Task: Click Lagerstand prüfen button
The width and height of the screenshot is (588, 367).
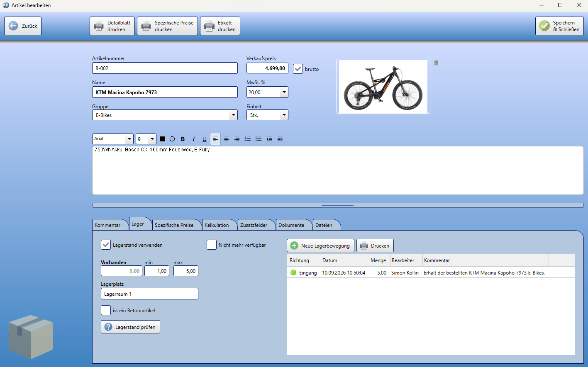Action: pyautogui.click(x=130, y=327)
